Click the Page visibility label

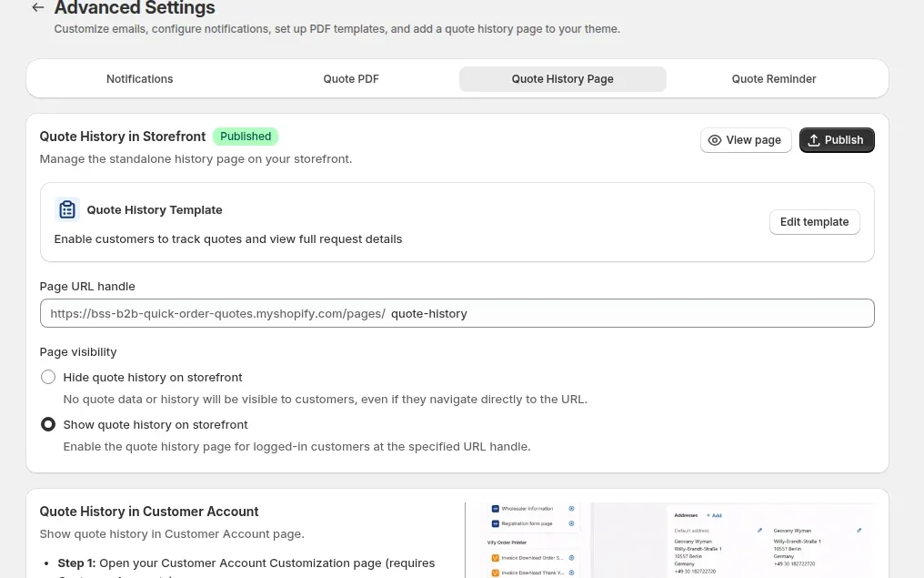click(x=78, y=352)
